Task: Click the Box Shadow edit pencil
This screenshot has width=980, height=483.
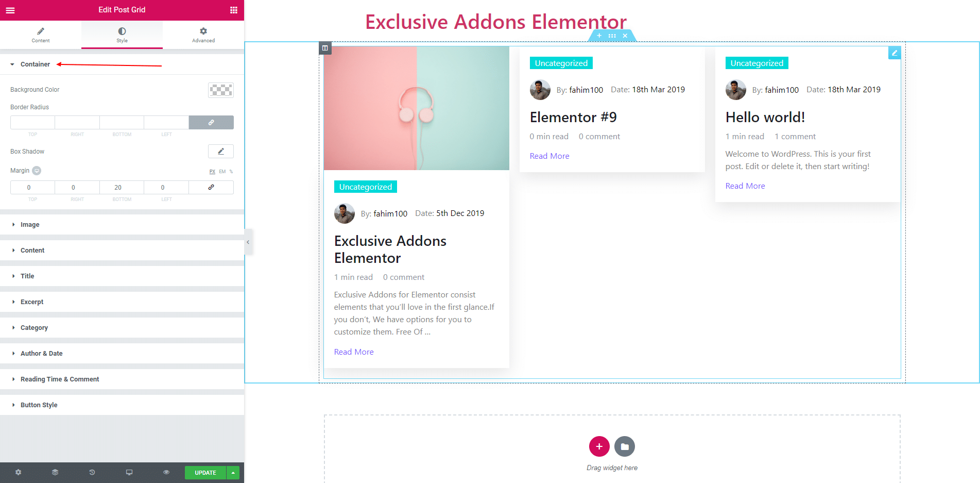Action: pyautogui.click(x=221, y=151)
